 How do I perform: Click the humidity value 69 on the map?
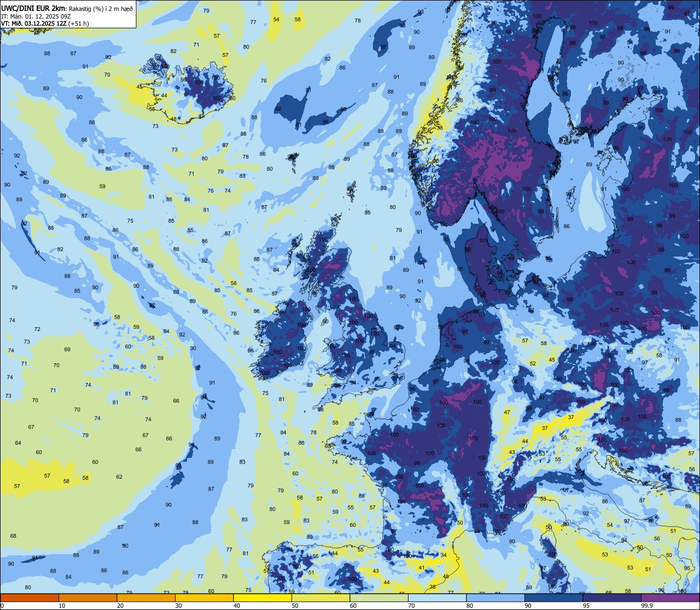pyautogui.click(x=67, y=350)
